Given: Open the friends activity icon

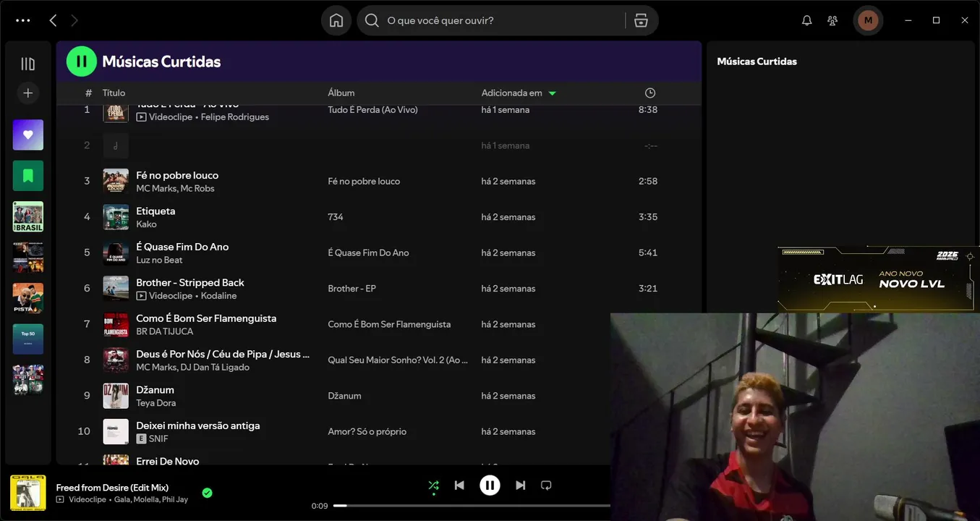Looking at the screenshot, I should pyautogui.click(x=833, y=20).
